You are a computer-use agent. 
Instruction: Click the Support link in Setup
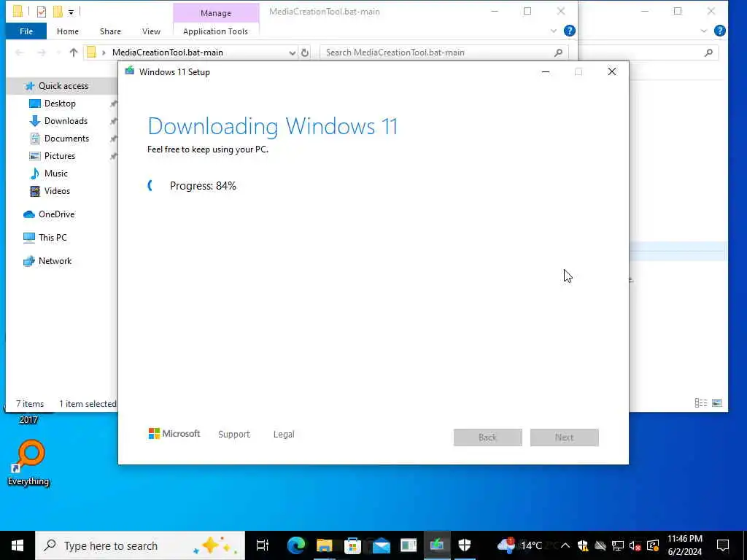pos(234,435)
